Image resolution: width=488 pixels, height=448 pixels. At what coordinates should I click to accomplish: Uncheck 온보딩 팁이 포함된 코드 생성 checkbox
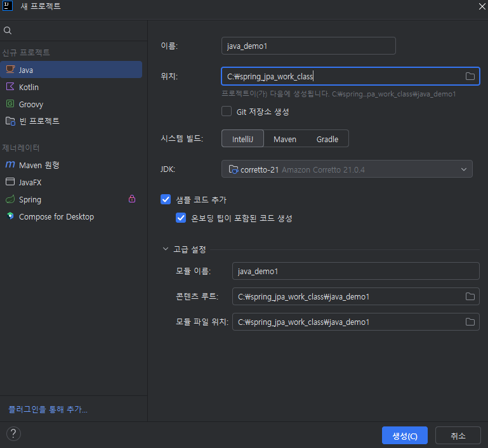(x=181, y=218)
